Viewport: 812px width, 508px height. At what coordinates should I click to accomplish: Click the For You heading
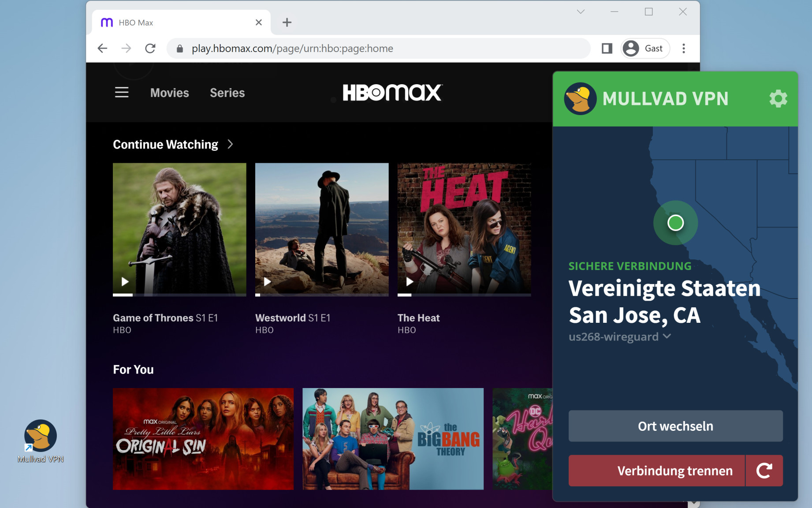(133, 370)
